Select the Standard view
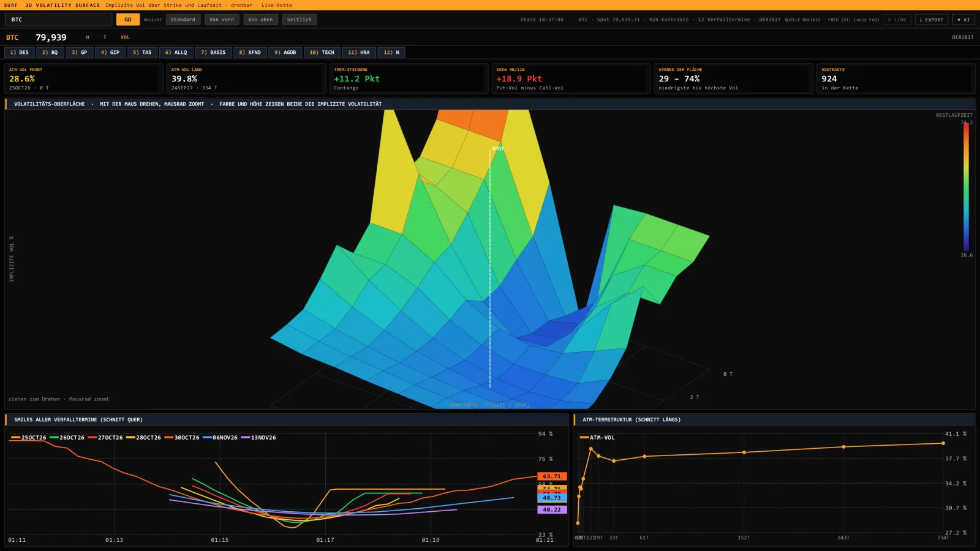 coord(183,20)
